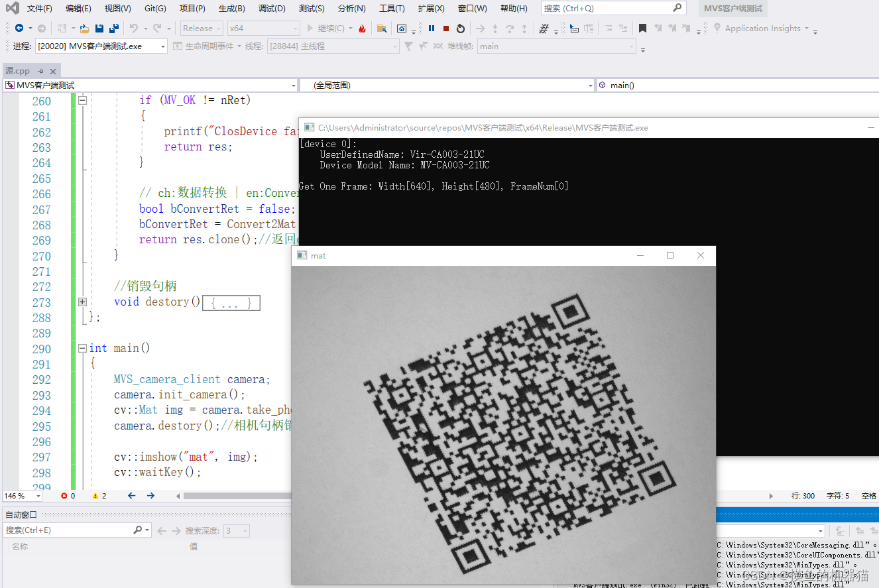The image size is (879, 588).
Task: Open the 帮助(H) help menu
Action: (514, 9)
